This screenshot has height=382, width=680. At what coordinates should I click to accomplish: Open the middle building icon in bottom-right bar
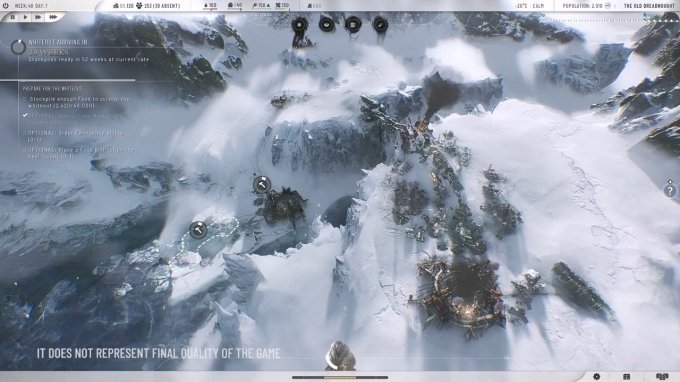626,377
